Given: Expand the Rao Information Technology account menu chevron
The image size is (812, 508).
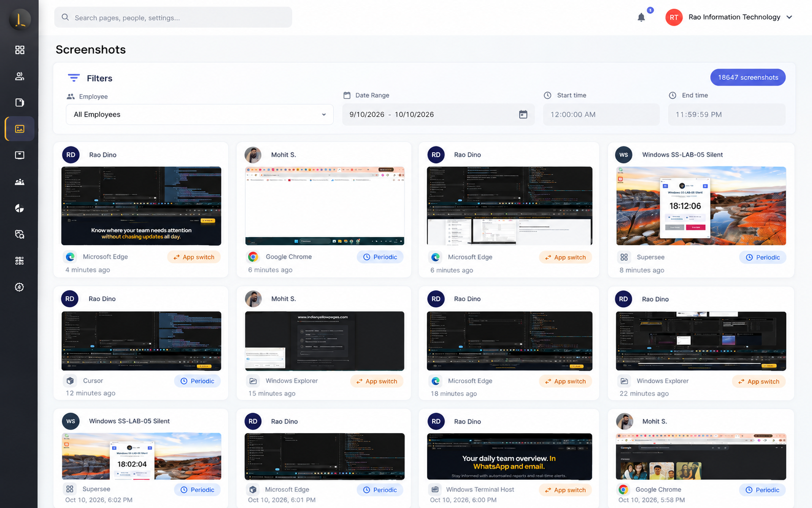Looking at the screenshot, I should point(789,17).
